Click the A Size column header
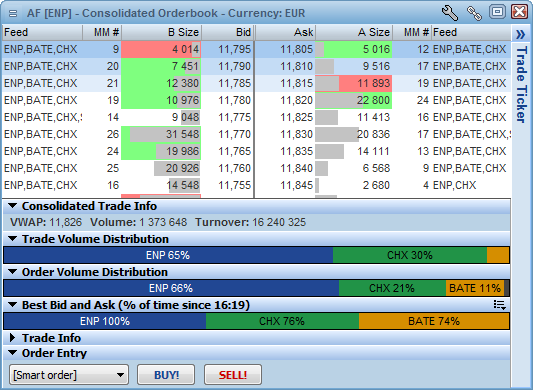Screen dimensions: 533x390 (354, 32)
